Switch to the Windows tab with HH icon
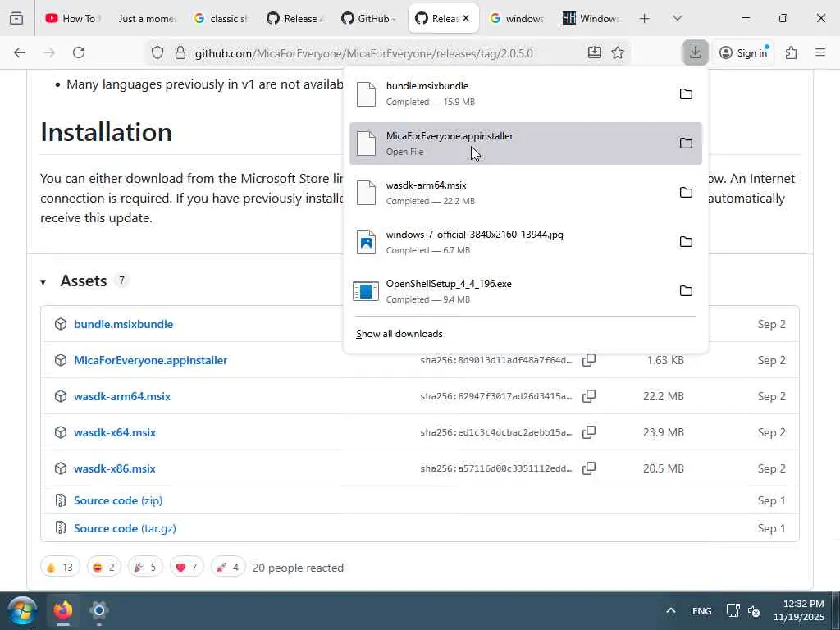Viewport: 840px width, 630px height. pos(591,18)
